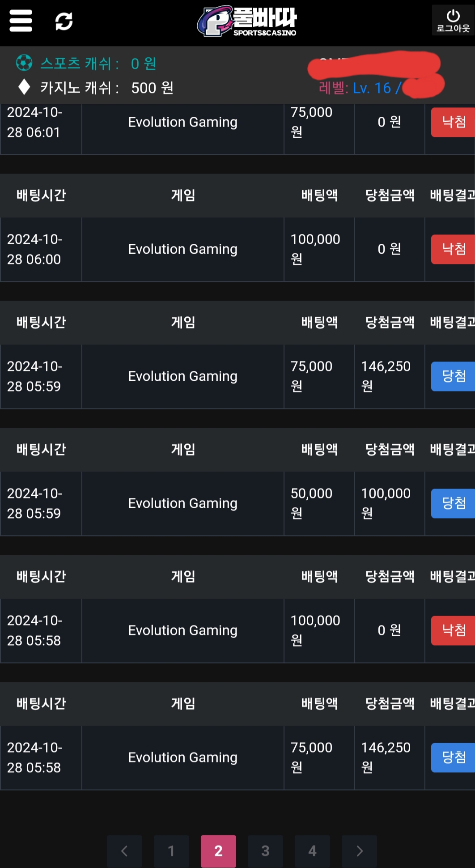Click the red 낙첨 badge for 06:00 bet
Image resolution: width=475 pixels, height=868 pixels.
pyautogui.click(x=453, y=249)
